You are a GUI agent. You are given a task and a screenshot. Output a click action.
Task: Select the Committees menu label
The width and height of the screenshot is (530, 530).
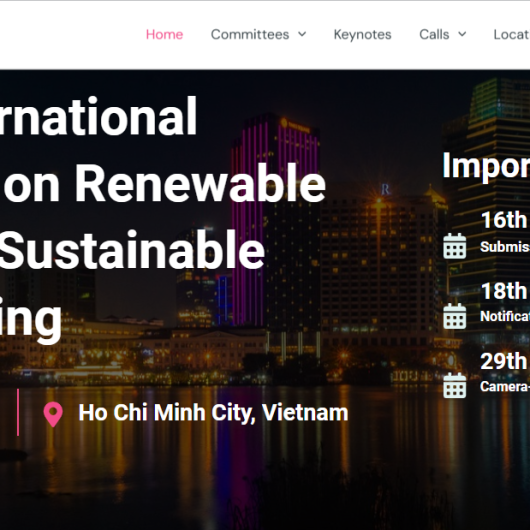coord(250,34)
